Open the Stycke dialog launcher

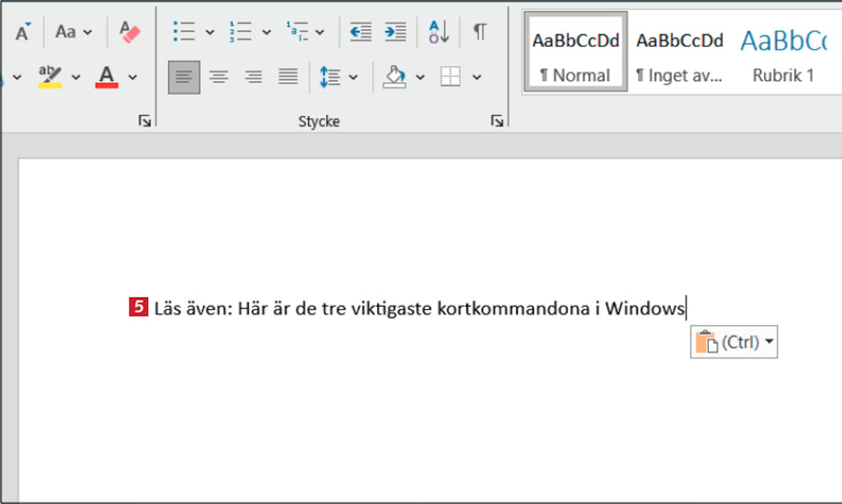[497, 121]
